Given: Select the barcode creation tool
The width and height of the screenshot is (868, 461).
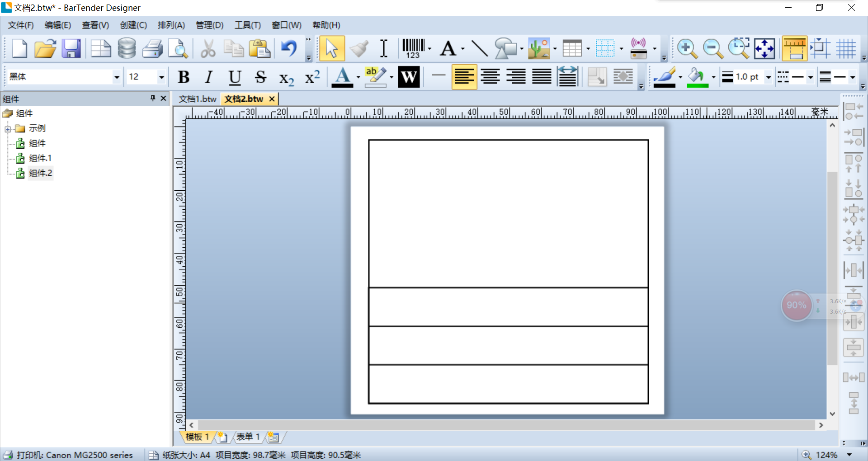Looking at the screenshot, I should (x=413, y=48).
